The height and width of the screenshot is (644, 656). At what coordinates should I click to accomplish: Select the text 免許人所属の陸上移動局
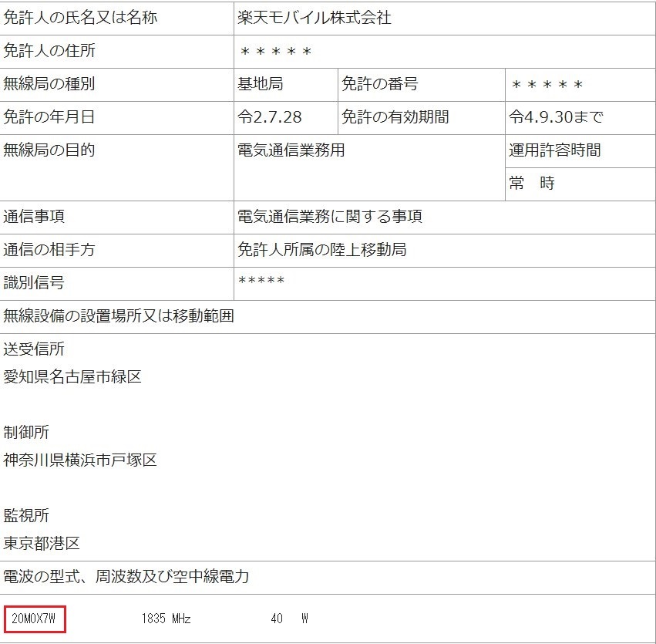321,249
